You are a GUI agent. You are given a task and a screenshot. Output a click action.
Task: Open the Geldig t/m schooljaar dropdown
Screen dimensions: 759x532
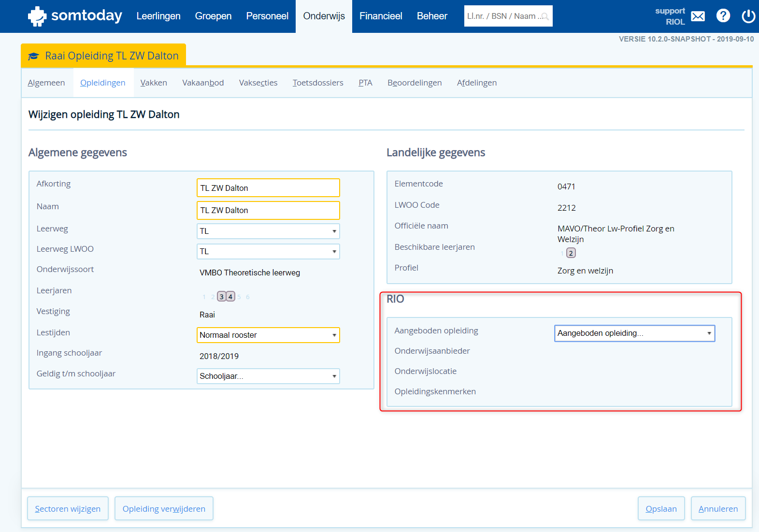click(x=268, y=376)
